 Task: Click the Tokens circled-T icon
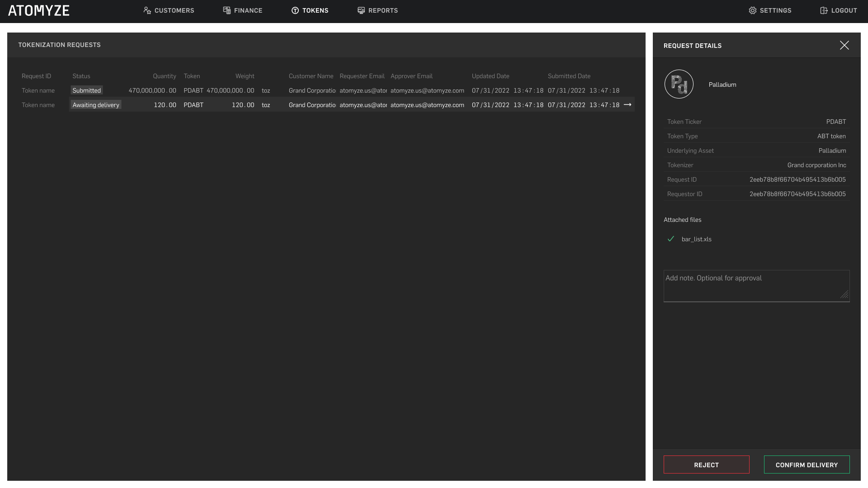(295, 10)
